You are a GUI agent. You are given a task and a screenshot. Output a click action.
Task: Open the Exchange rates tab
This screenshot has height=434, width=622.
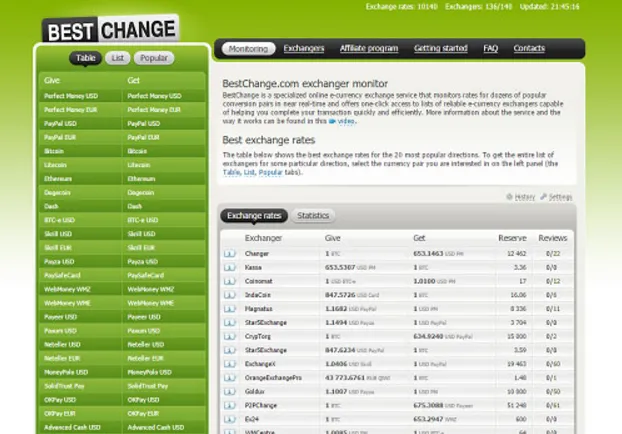click(254, 215)
